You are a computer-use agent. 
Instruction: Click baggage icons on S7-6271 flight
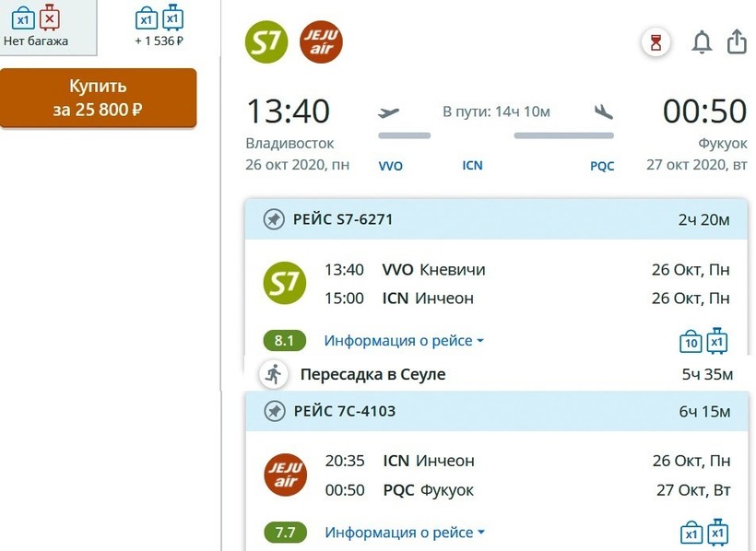pos(704,342)
